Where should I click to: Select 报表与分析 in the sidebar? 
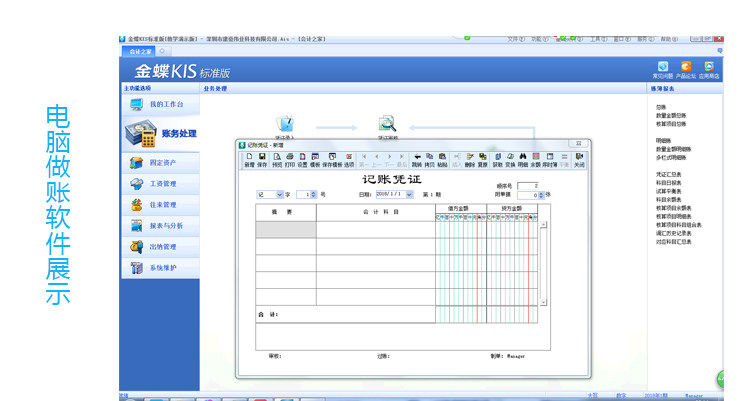tap(160, 226)
